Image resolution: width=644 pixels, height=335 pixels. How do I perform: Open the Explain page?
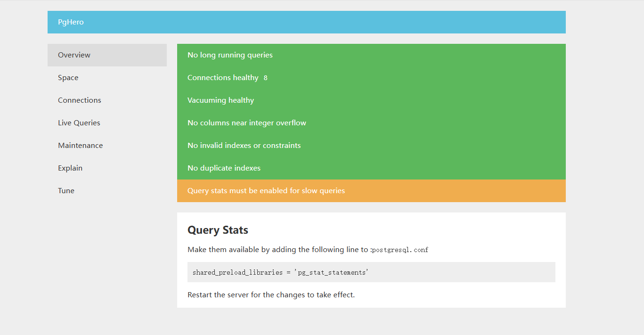point(107,168)
